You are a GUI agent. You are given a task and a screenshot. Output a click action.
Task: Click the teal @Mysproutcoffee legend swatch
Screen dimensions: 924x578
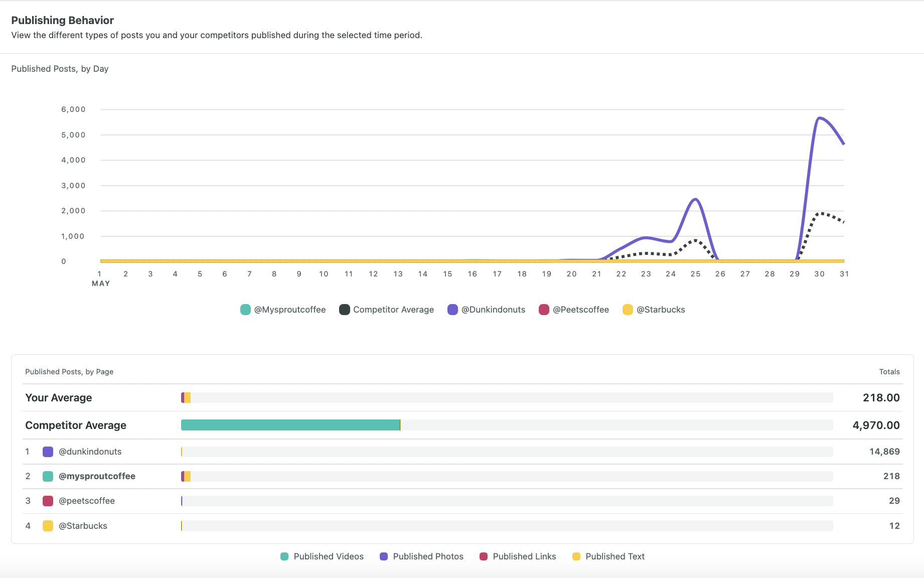[x=245, y=310]
